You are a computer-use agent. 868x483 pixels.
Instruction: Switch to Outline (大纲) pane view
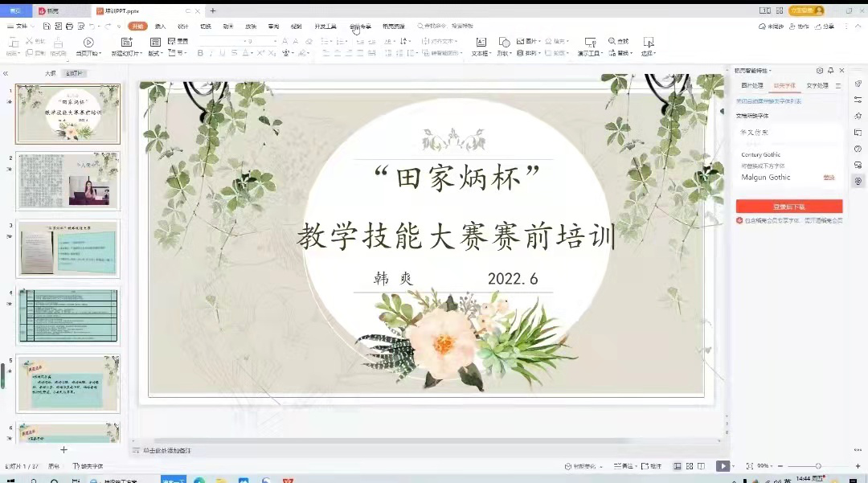click(x=51, y=73)
